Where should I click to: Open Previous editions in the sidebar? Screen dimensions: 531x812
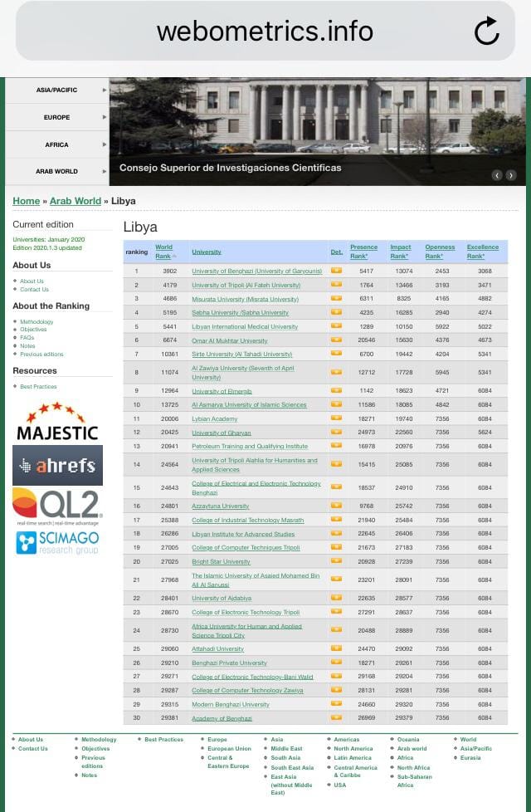[41, 355]
